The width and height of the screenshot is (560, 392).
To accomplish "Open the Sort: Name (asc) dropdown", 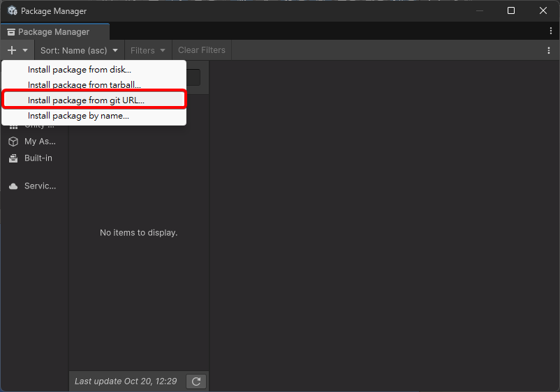I will coord(79,50).
